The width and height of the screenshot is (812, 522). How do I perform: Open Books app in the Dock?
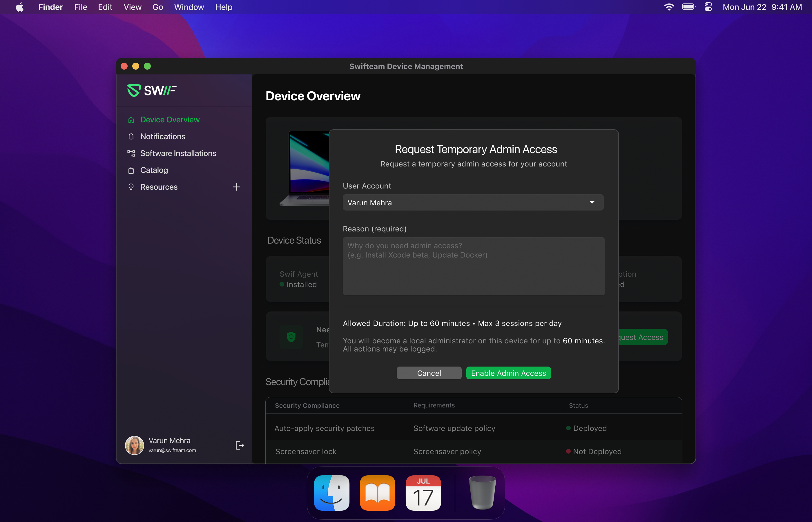click(377, 493)
